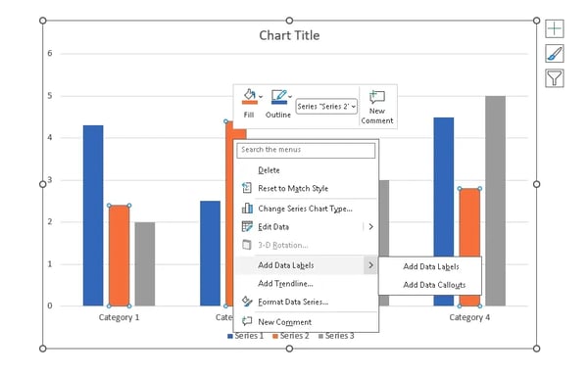Click blue Series 1 bar in Category 4
Viewport: 588px width, 375px height.
[444, 187]
